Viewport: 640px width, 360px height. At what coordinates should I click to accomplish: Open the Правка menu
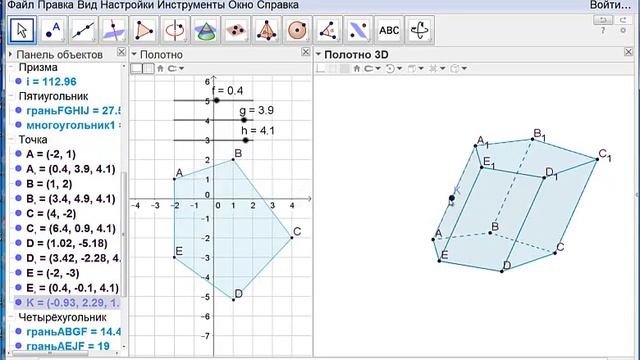[x=56, y=5]
